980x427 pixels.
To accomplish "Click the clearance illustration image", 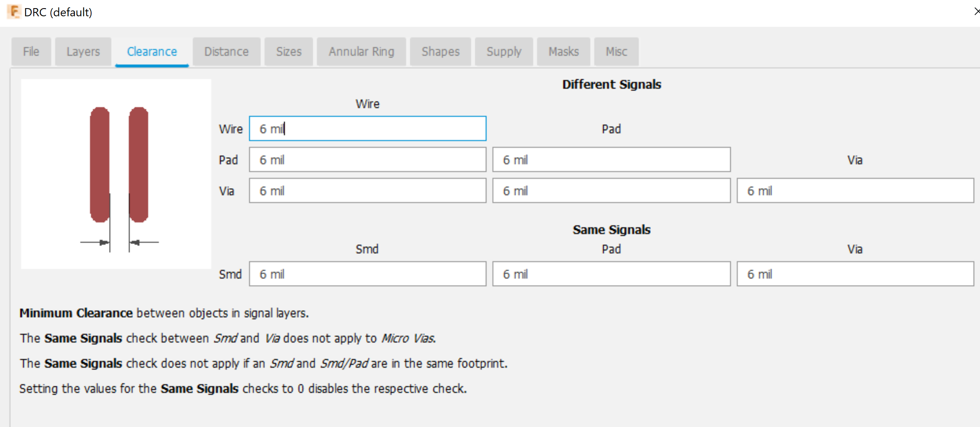I will pos(116,174).
